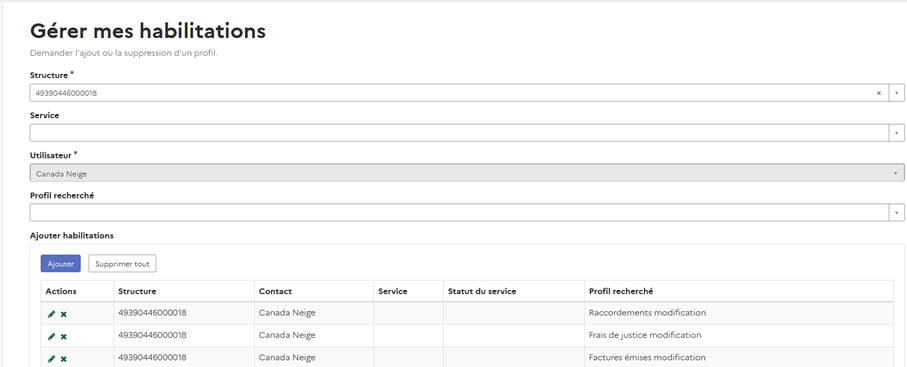Clear the Structure field with the x icon
Screen dimensions: 907x367
(879, 93)
